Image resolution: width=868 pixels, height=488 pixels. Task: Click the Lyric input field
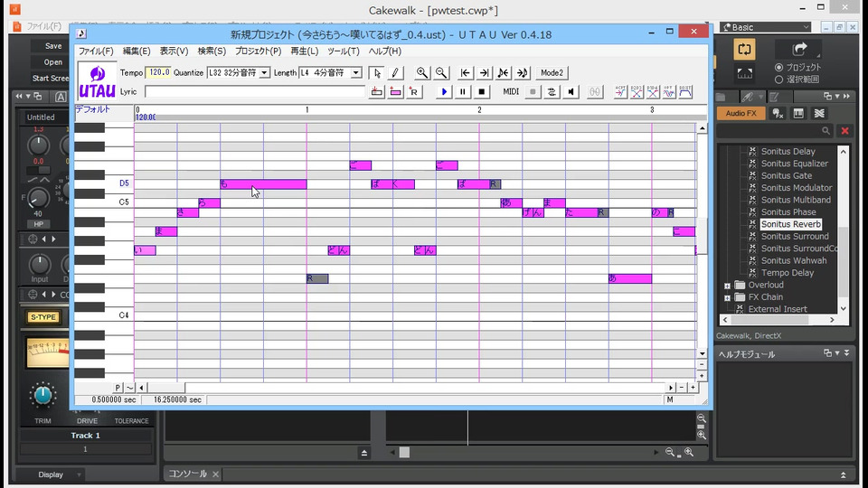tap(254, 92)
